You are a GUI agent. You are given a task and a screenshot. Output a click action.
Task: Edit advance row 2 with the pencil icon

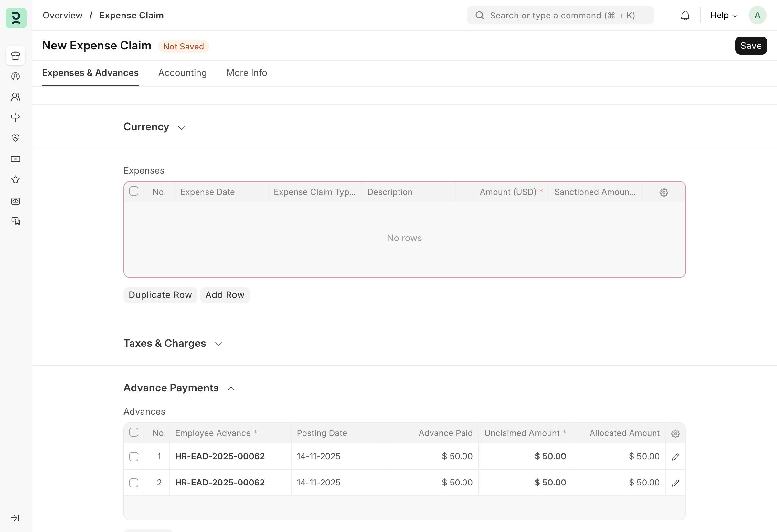(675, 483)
